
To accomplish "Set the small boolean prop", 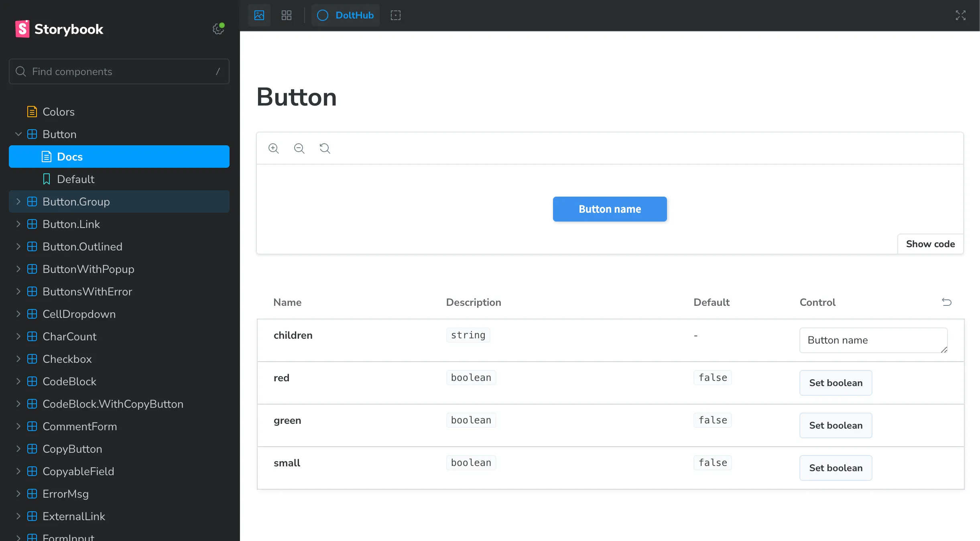I will tap(836, 468).
